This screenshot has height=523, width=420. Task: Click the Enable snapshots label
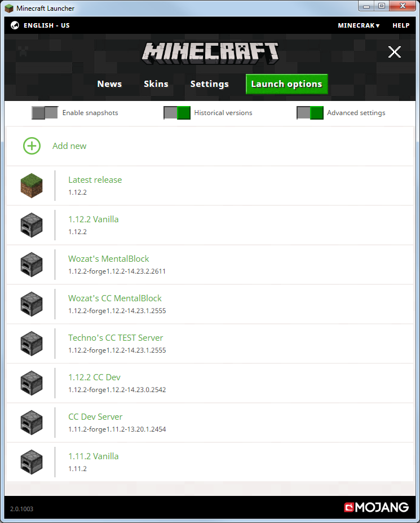[x=90, y=113]
